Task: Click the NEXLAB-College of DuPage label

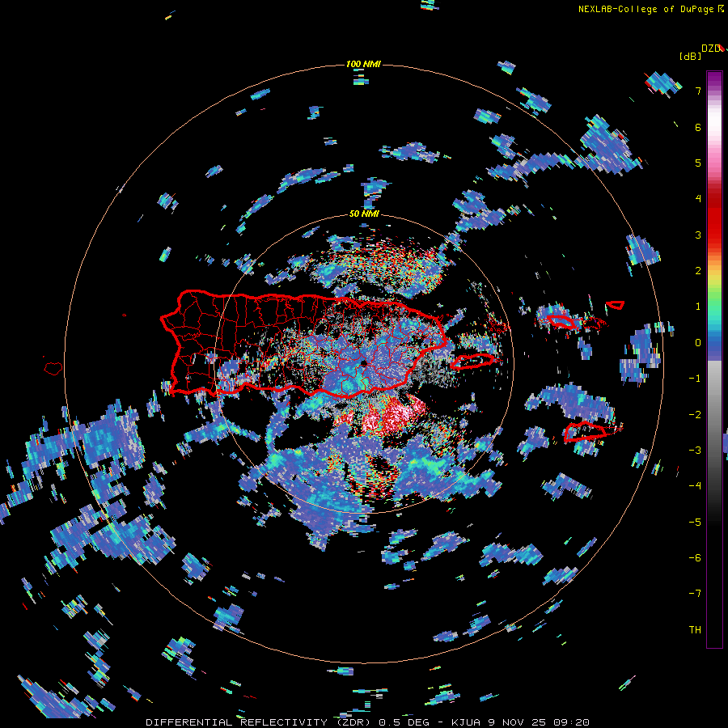Action: pos(650,9)
